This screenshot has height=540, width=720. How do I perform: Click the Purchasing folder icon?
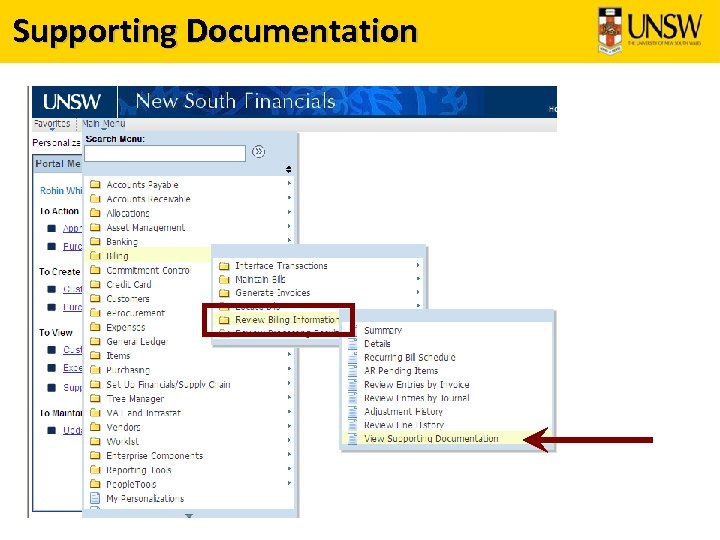(95, 370)
